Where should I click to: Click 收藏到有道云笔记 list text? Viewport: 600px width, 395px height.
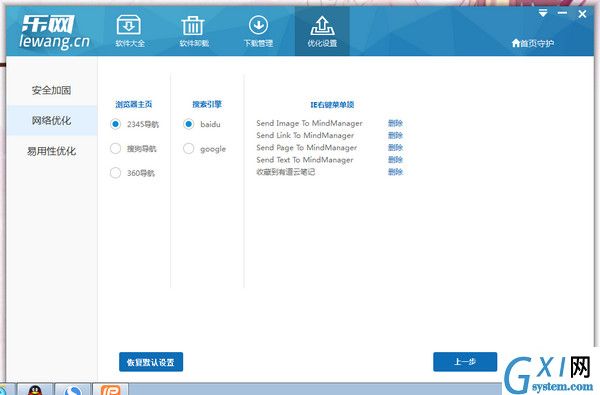(x=285, y=172)
